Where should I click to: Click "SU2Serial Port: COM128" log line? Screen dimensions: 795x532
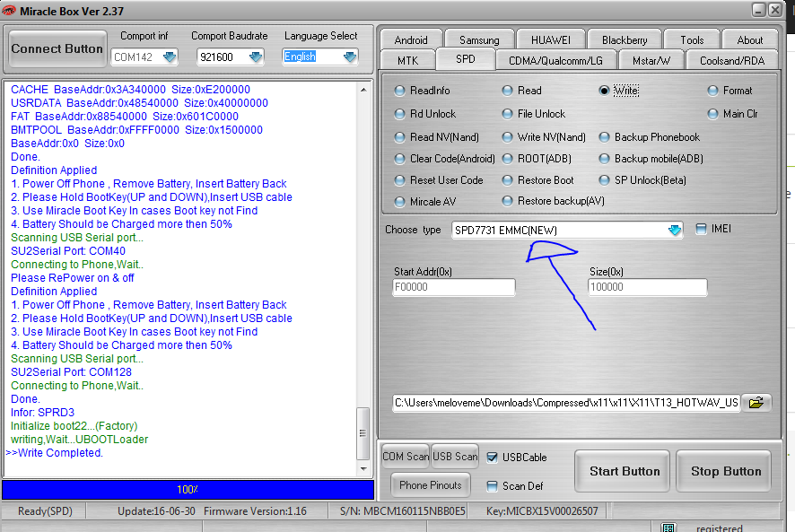click(x=71, y=371)
